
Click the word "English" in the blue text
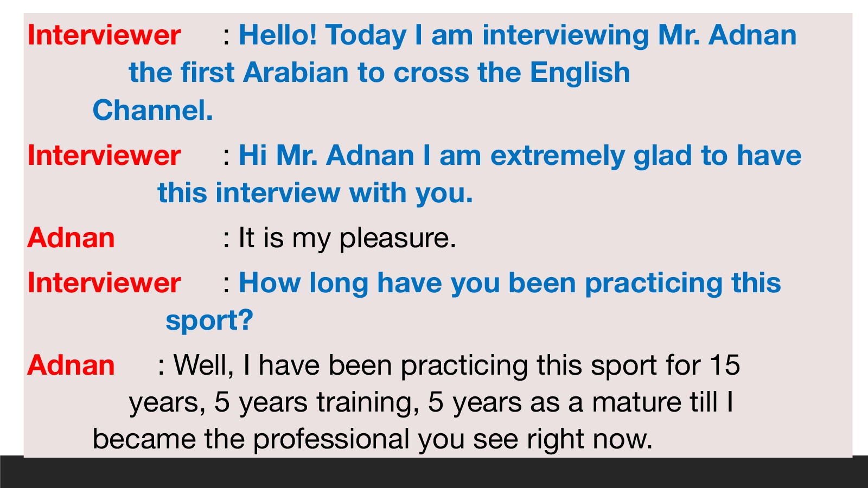(579, 73)
